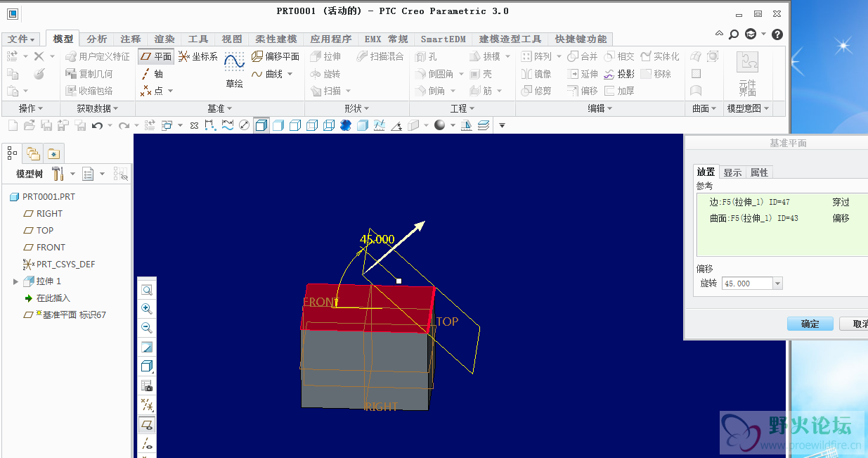Viewport: 868px width, 458px height.
Task: Click the 45.000 rotation input field
Action: pos(747,284)
